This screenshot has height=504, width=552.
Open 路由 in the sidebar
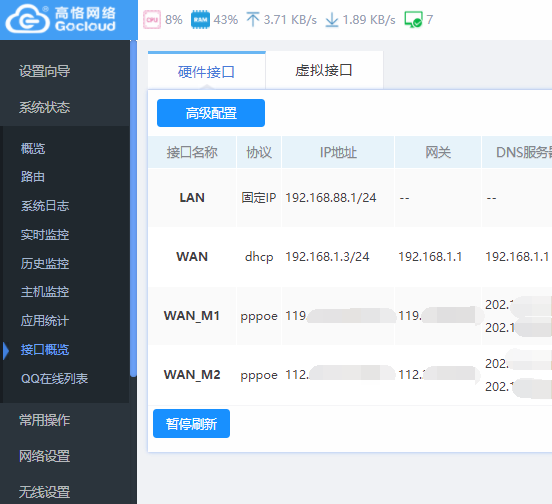(33, 177)
